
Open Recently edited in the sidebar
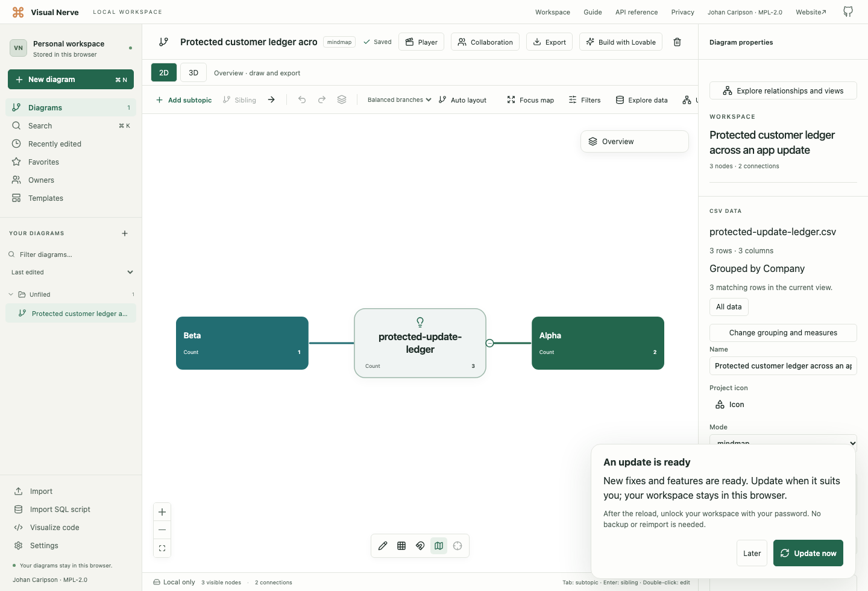pos(71,144)
